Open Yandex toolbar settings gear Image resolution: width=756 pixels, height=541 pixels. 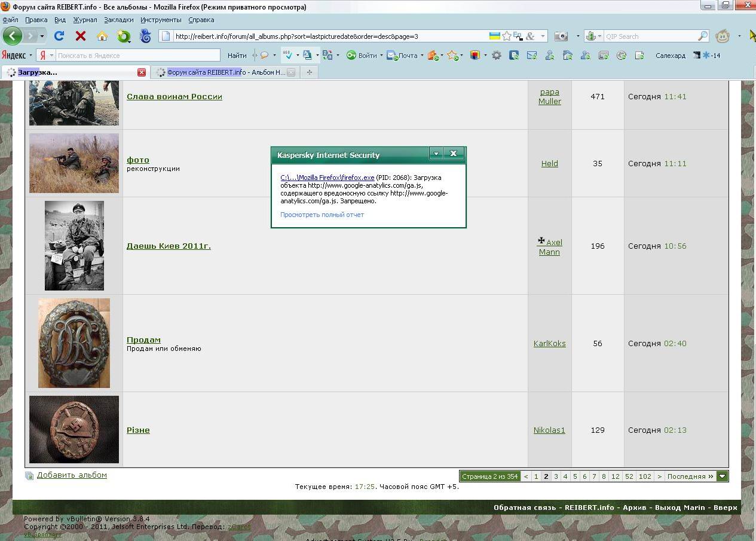pos(497,56)
